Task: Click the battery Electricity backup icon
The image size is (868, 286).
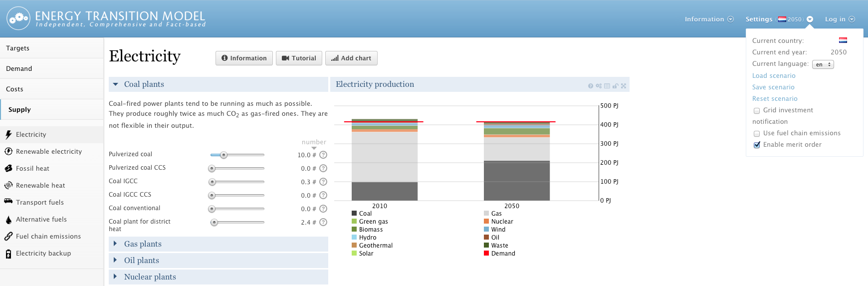Action: pyautogui.click(x=8, y=254)
